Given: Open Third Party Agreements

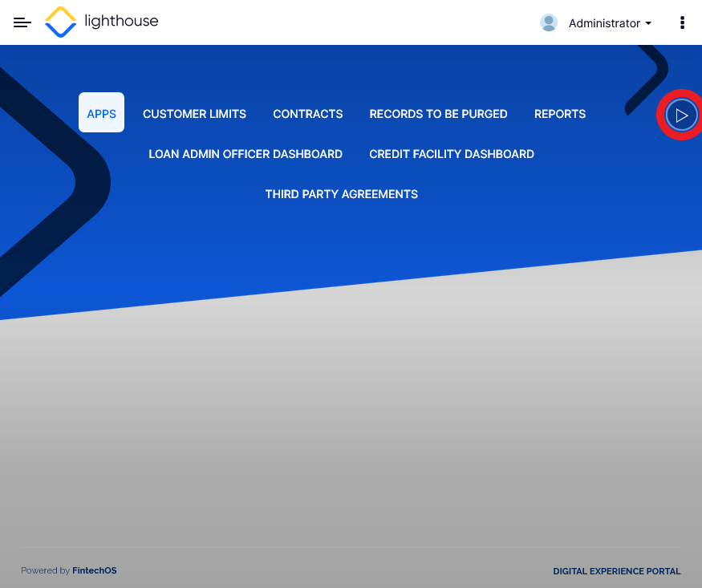Looking at the screenshot, I should pyautogui.click(x=341, y=194).
